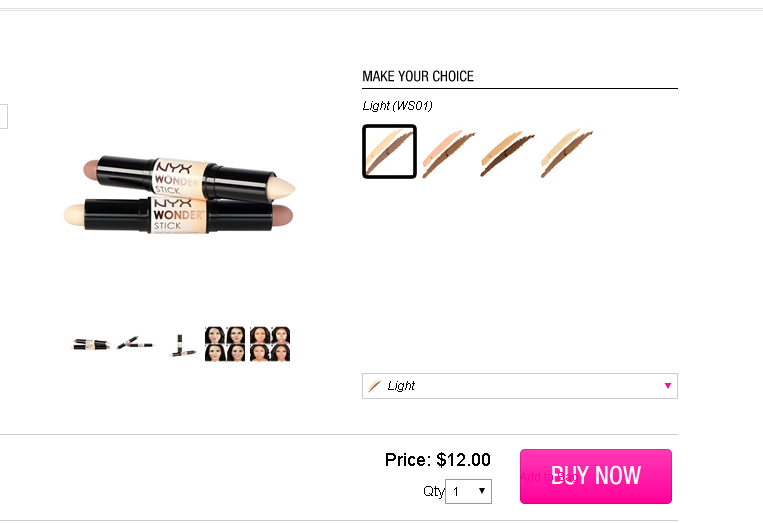Screen dimensions: 763x523
Task: Choose the second shade swatch with pink highlight
Action: coord(448,152)
